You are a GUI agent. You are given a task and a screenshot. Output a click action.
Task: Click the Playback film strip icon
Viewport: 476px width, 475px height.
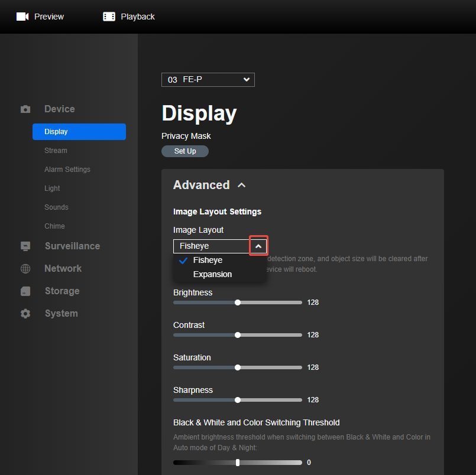(109, 17)
